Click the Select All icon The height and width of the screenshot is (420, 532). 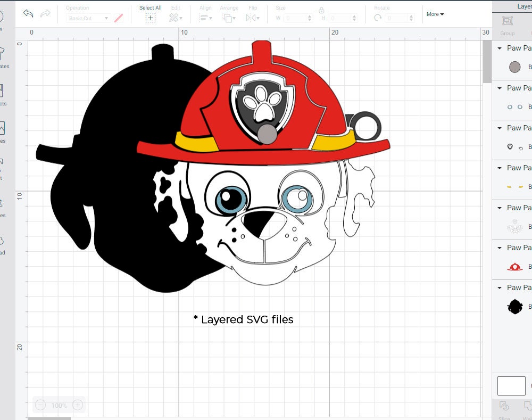(x=151, y=17)
